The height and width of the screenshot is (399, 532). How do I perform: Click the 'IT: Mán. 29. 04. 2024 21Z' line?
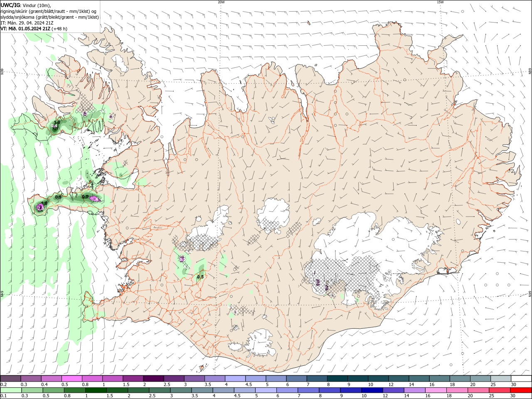pos(27,22)
